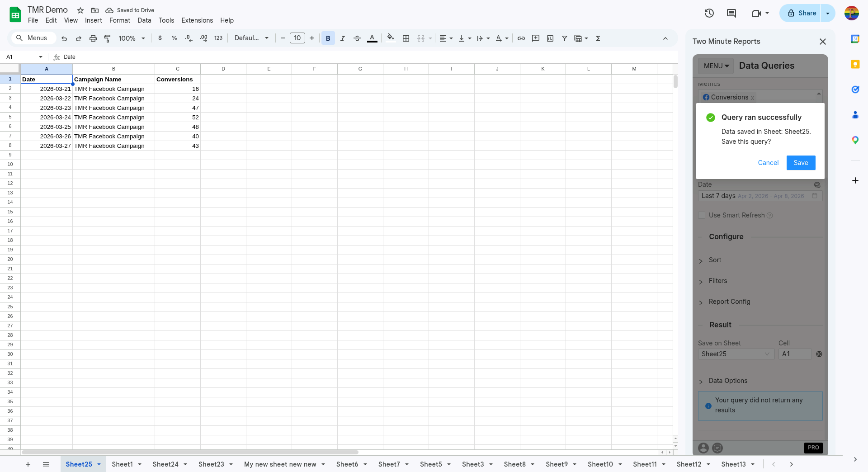Expand the Filters section

717,281
